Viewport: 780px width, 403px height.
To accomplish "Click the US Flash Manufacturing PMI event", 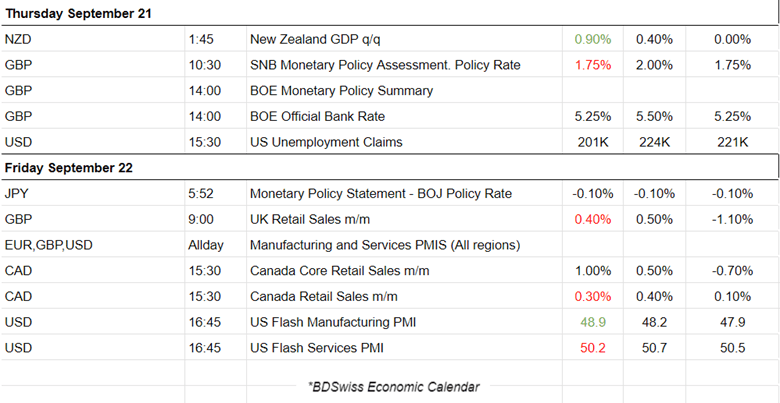I will 336,322.
